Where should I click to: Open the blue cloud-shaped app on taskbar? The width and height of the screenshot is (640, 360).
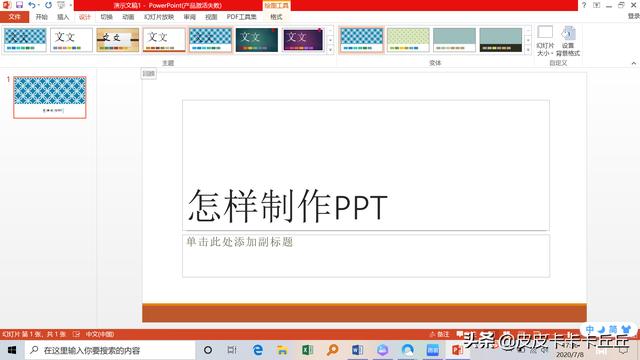[407, 350]
